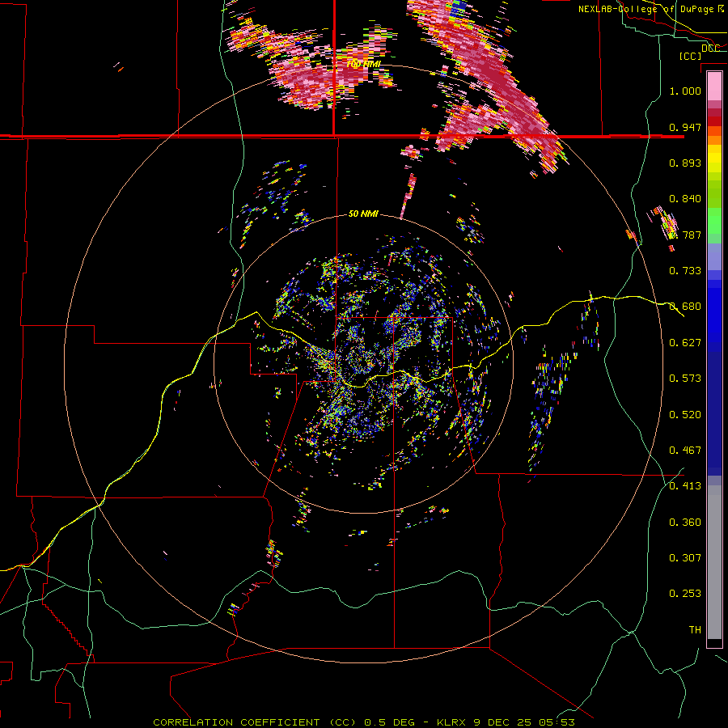Click the 0.413 scale value
728x728 pixels.
click(x=685, y=486)
